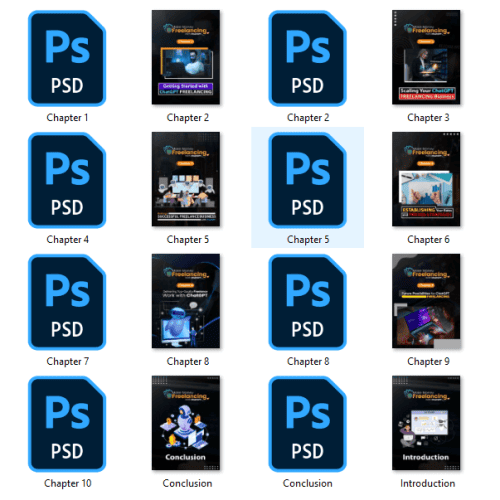
Task: Open the Chapter 8 robot cover thumbnail
Action: pyautogui.click(x=186, y=301)
